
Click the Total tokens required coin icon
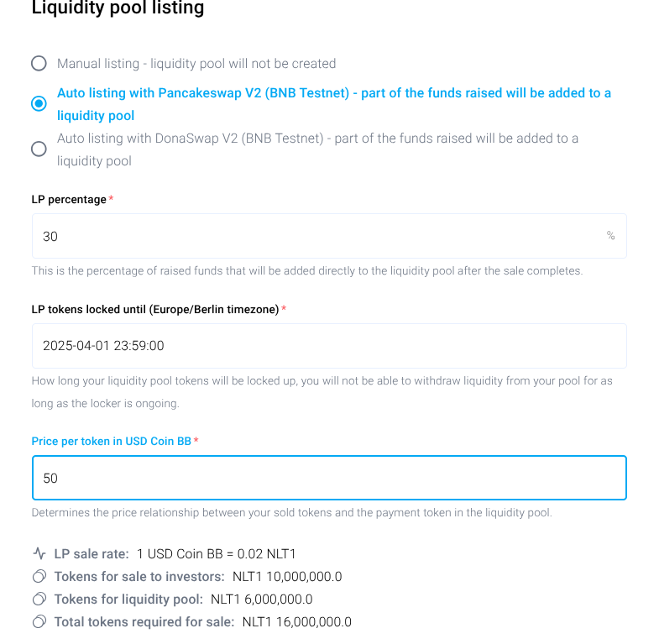39,621
